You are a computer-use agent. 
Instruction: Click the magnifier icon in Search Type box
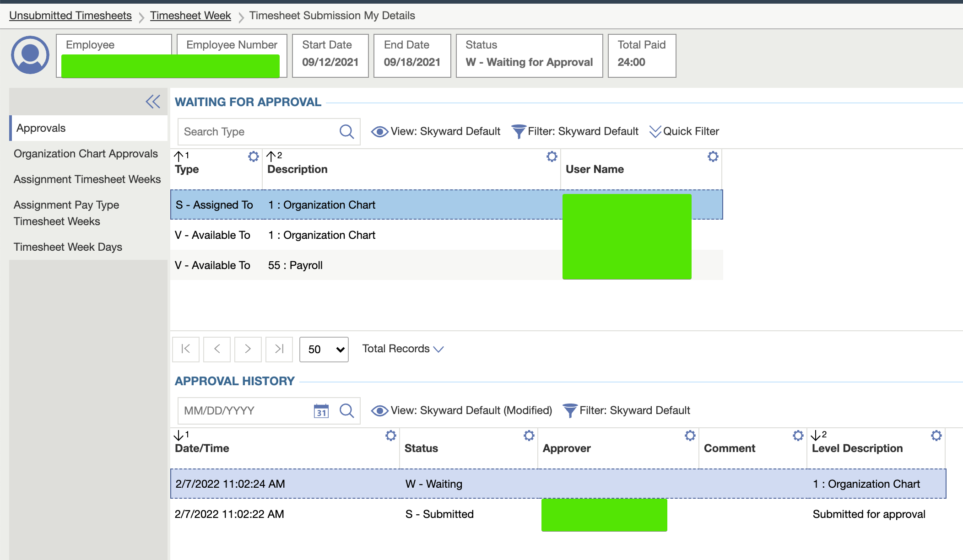click(347, 132)
